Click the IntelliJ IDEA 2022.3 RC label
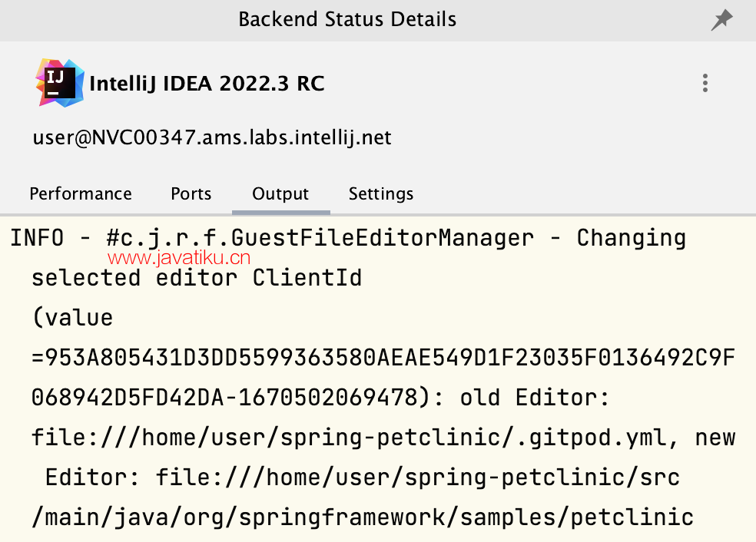Image resolution: width=756 pixels, height=542 pixels. 207,84
